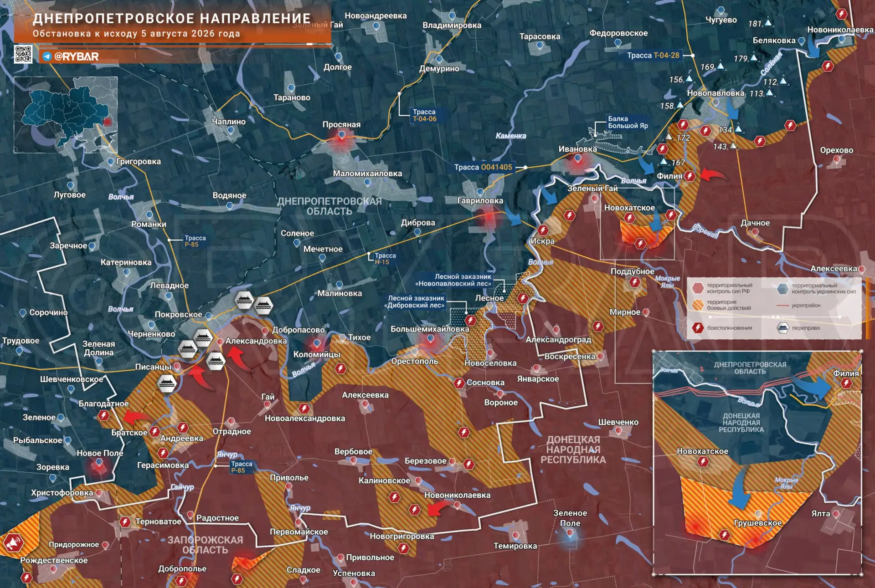Click the 'Трасса Н-15' road label
The width and height of the screenshot is (875, 588).
pyautogui.click(x=385, y=259)
